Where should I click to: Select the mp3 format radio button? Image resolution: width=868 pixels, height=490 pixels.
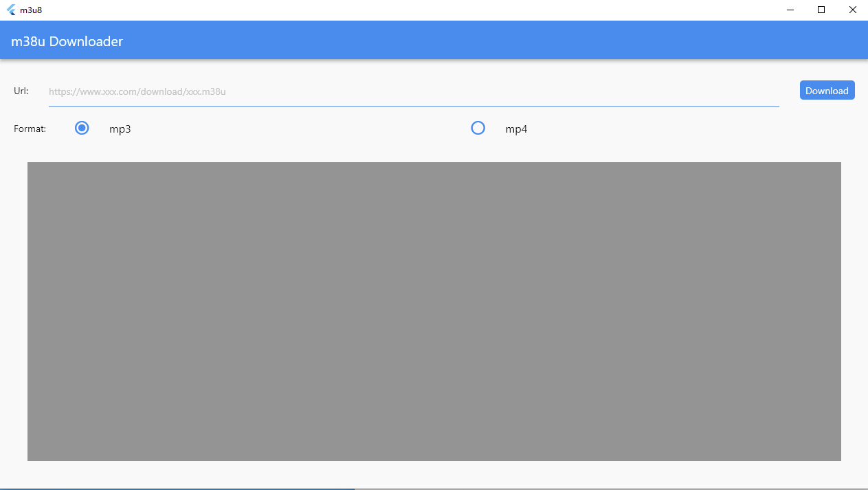click(82, 128)
